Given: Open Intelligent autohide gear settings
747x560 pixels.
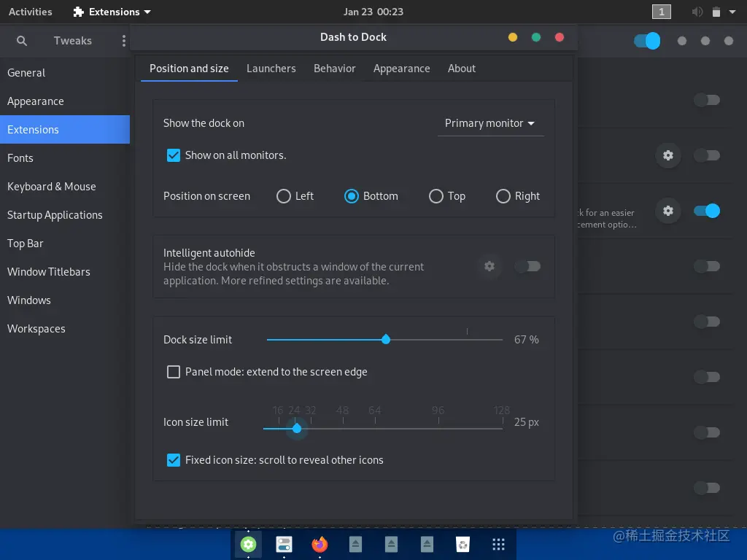Looking at the screenshot, I should tap(489, 266).
